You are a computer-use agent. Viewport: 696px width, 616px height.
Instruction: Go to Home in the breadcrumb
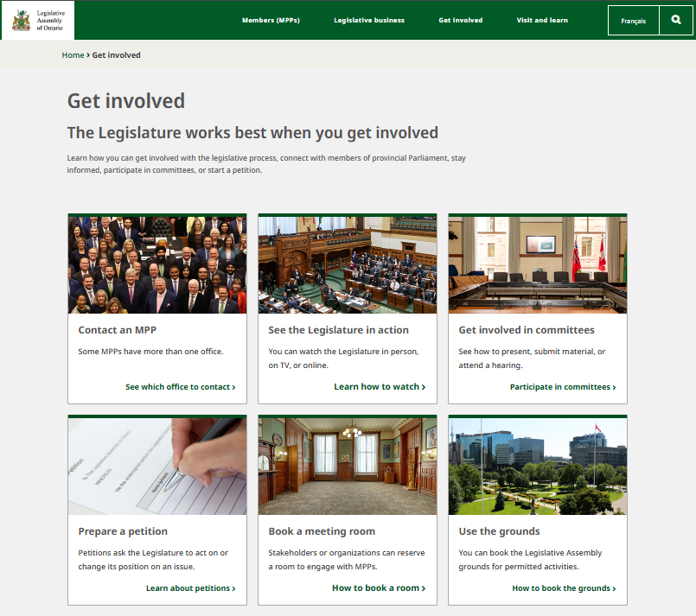click(x=73, y=55)
